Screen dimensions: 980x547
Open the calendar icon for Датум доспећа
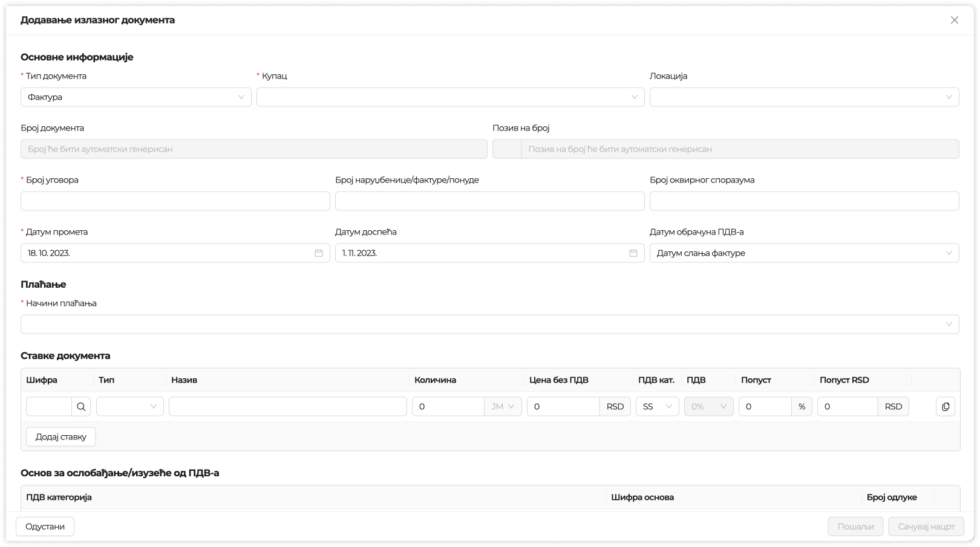pos(633,253)
